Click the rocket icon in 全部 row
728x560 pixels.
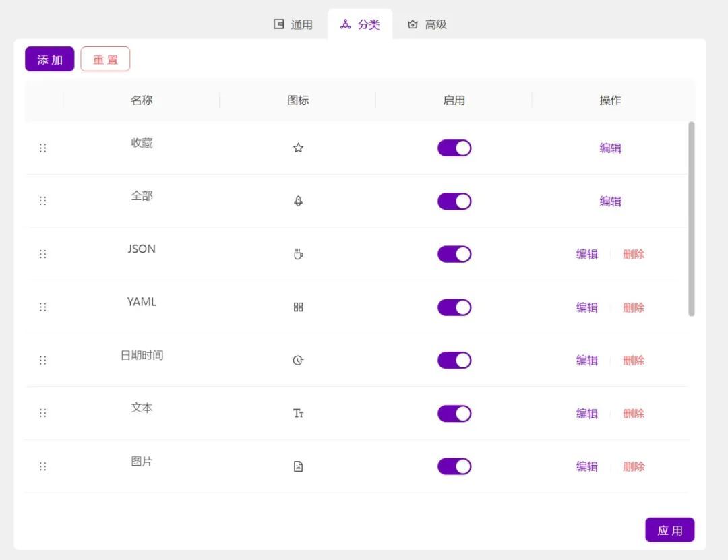coord(298,201)
